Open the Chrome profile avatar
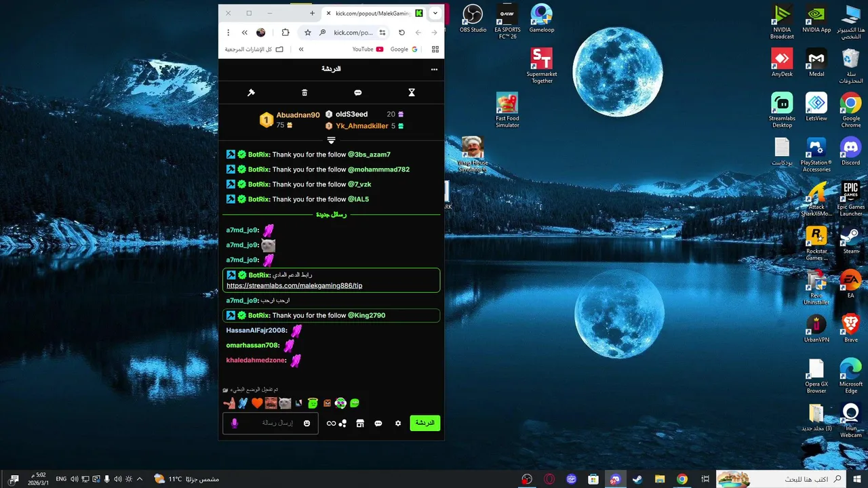868x488 pixels. pyautogui.click(x=261, y=33)
